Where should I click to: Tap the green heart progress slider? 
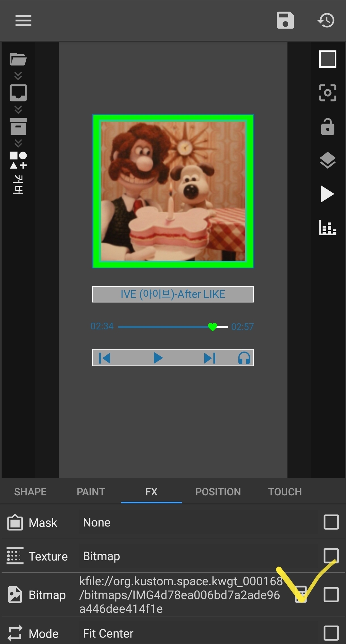(212, 327)
